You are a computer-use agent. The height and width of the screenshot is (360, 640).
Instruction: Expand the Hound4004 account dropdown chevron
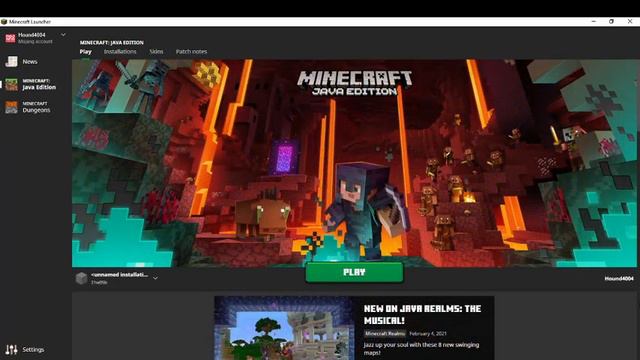pyautogui.click(x=63, y=35)
